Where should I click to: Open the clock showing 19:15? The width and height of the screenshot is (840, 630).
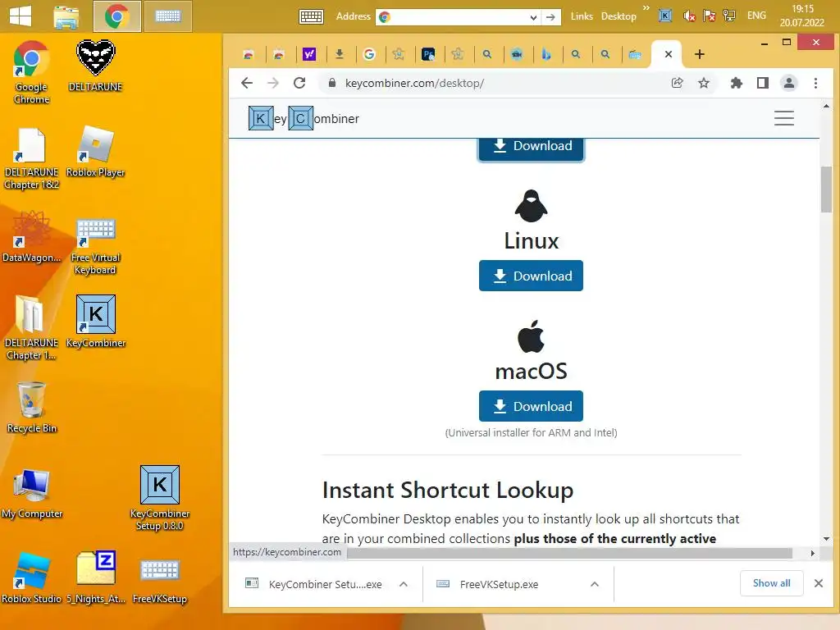(802, 16)
